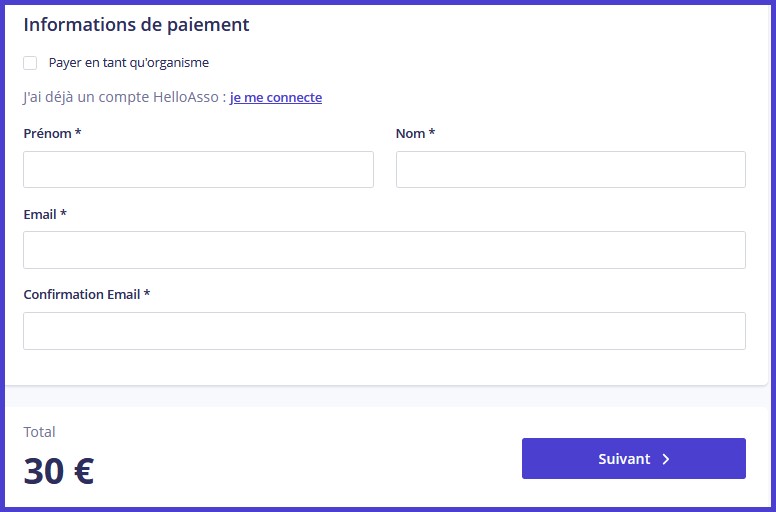This screenshot has height=512, width=776.
Task: Click into the Nom text field
Action: point(570,170)
